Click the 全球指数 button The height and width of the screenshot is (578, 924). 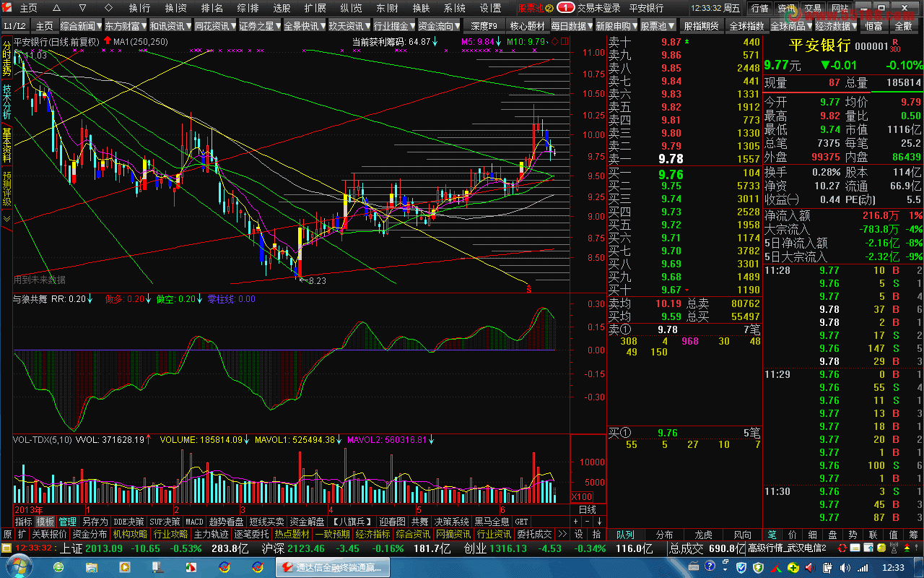pos(747,26)
